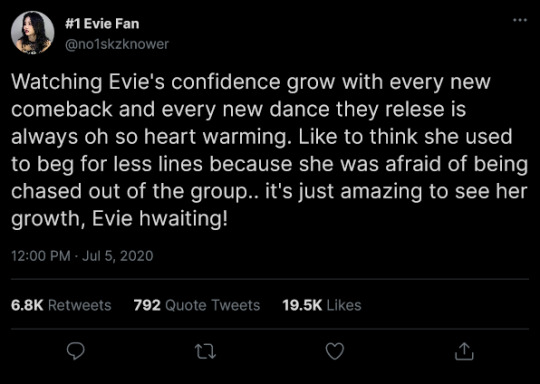Visit the @no1skzknower handle
The width and height of the screenshot is (540, 384).
pos(117,44)
